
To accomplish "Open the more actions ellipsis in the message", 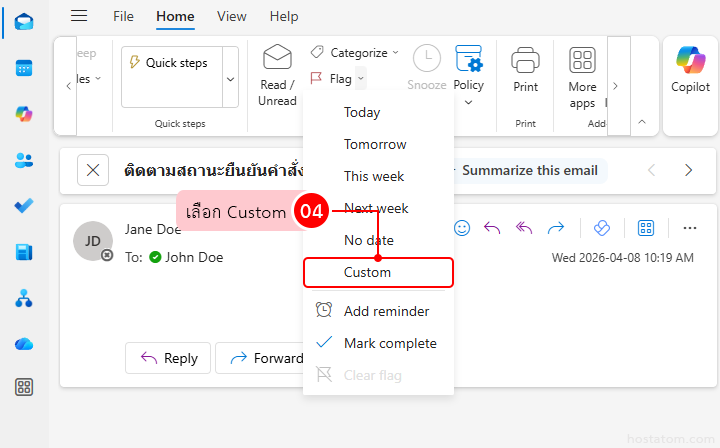I will click(x=690, y=228).
